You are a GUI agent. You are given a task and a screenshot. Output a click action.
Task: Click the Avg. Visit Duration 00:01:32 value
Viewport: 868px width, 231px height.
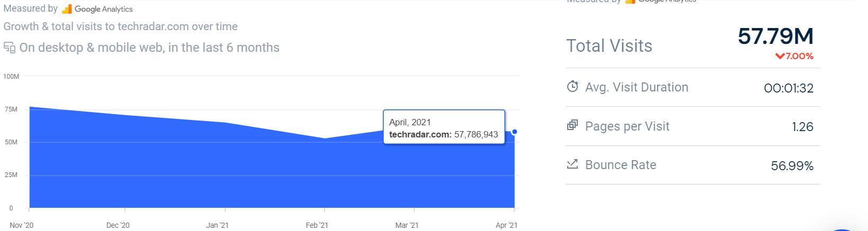789,88
